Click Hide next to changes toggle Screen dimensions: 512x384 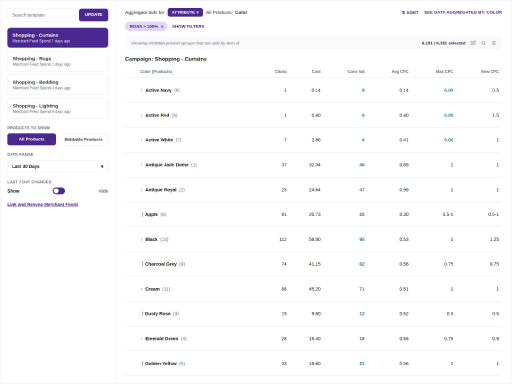pyautogui.click(x=103, y=191)
